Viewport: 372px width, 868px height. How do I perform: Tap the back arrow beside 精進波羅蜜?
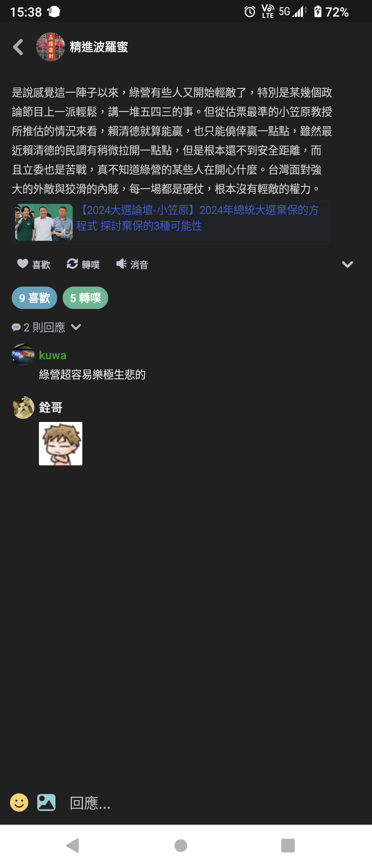(18, 47)
